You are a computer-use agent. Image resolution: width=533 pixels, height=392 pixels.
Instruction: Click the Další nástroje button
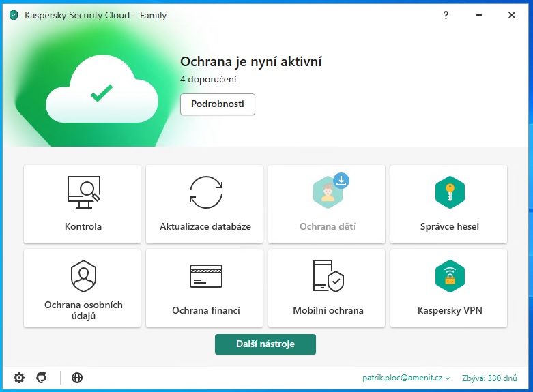[265, 344]
